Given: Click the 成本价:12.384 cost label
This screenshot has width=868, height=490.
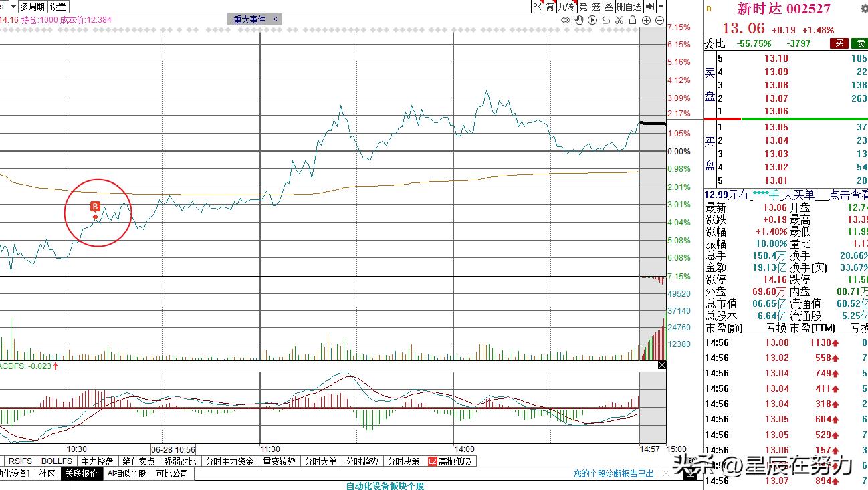Looking at the screenshot, I should point(84,20).
